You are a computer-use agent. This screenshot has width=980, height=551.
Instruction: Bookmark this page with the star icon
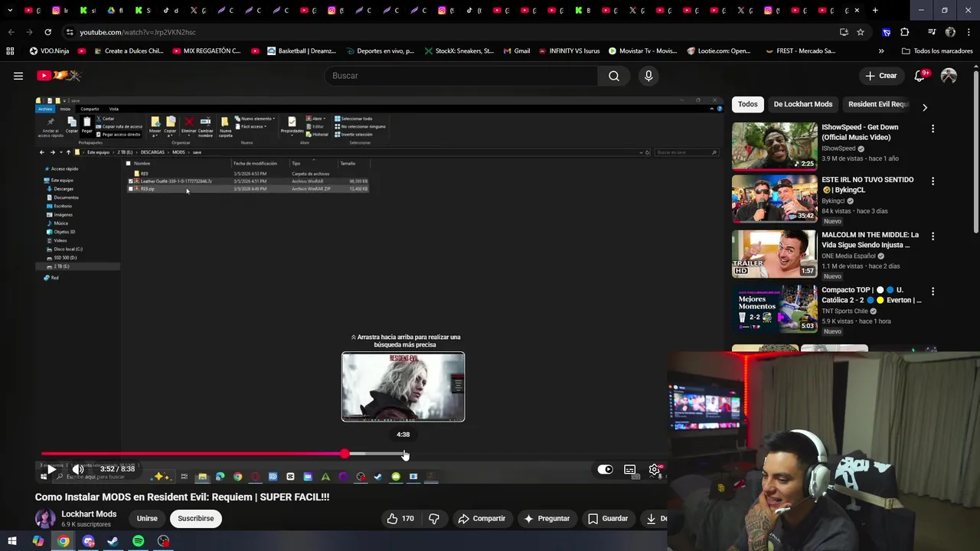861,32
